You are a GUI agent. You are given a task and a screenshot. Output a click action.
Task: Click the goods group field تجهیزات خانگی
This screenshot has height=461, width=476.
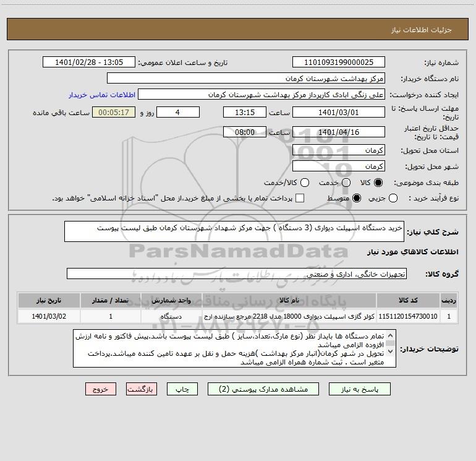click(x=237, y=274)
